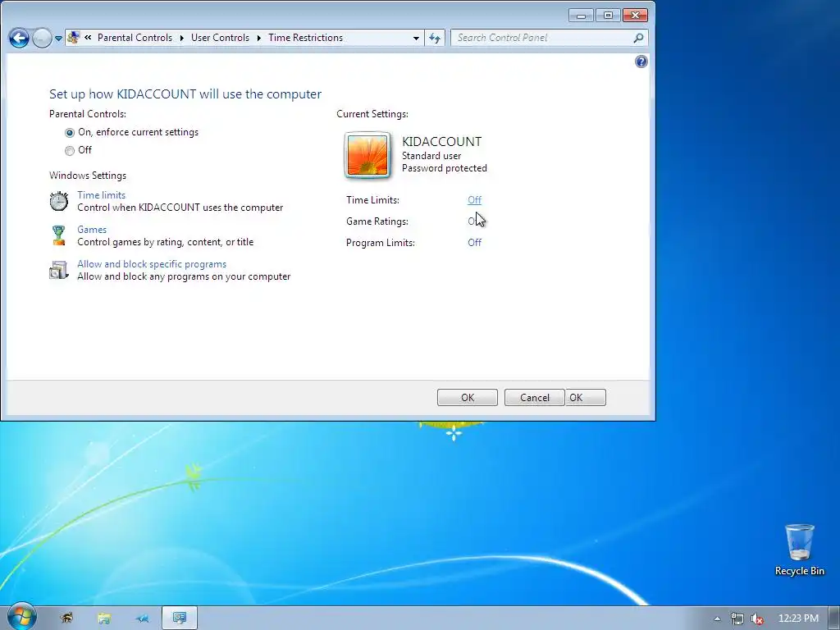Click the 'Password protected' text
This screenshot has height=630, width=840.
pyautogui.click(x=445, y=168)
